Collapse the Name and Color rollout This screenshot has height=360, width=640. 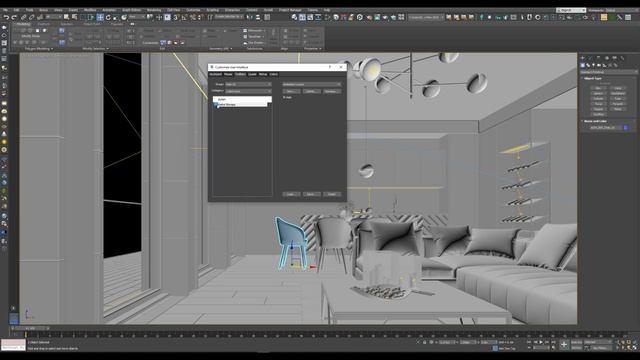(x=595, y=121)
